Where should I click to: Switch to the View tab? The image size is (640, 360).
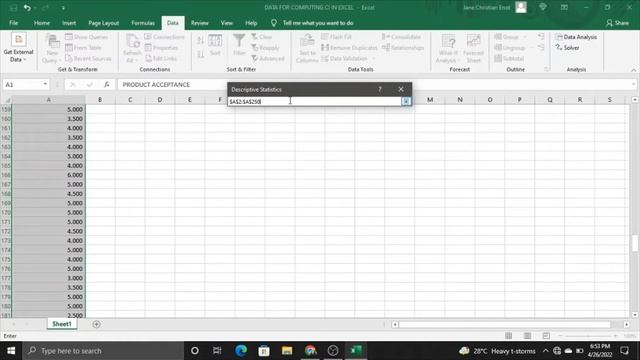pos(227,23)
